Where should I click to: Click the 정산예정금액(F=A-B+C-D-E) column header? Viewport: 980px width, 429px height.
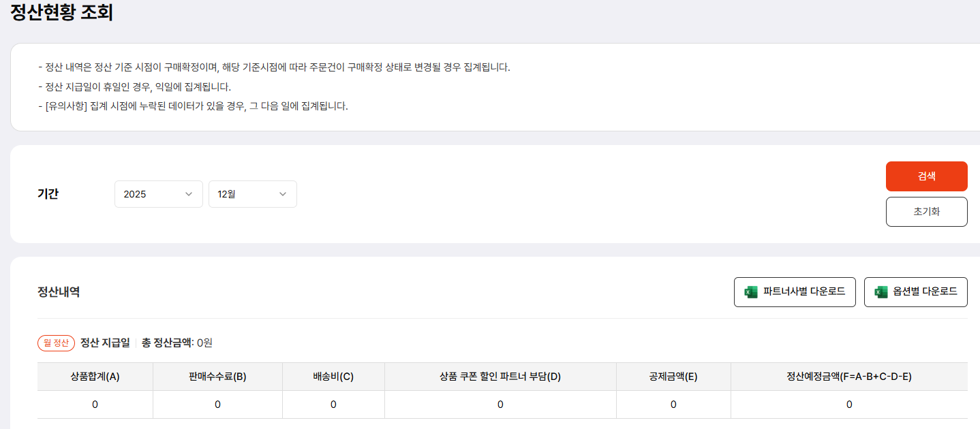848,377
